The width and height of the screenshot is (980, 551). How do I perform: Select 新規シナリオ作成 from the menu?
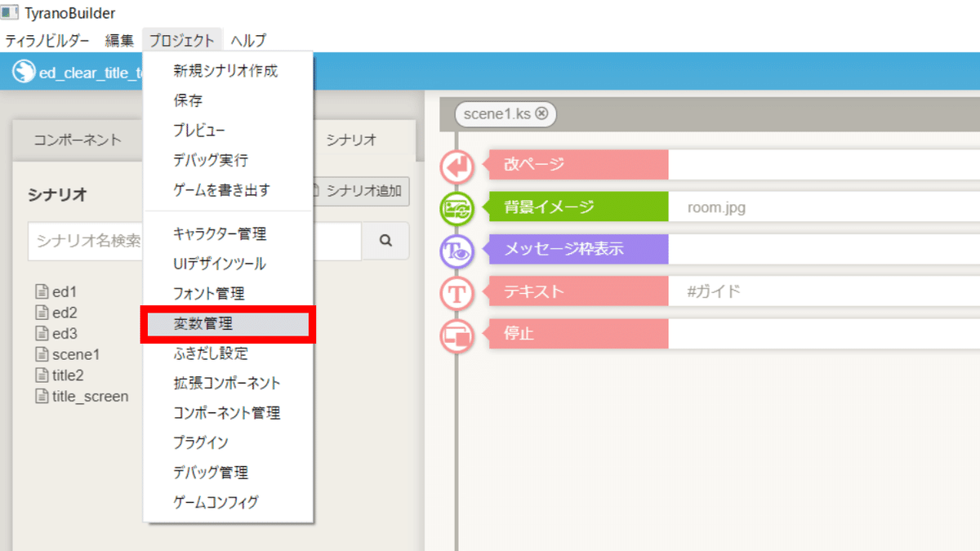coord(227,71)
